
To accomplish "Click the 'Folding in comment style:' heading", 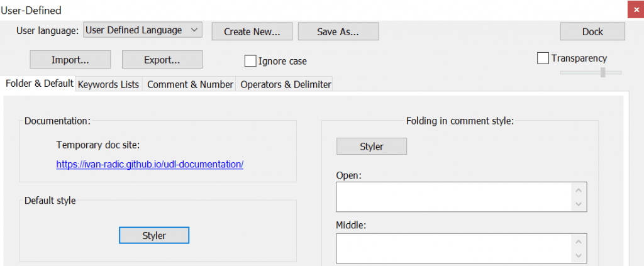I will [x=460, y=121].
